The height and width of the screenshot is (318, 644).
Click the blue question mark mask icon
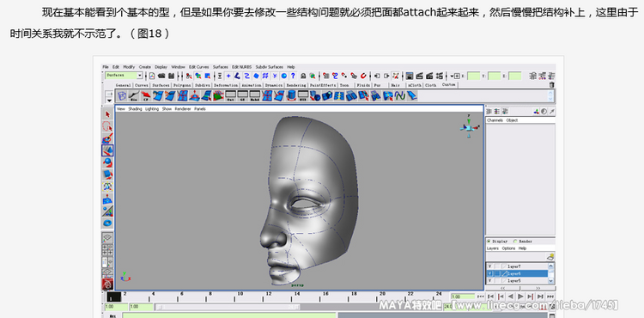tap(293, 76)
